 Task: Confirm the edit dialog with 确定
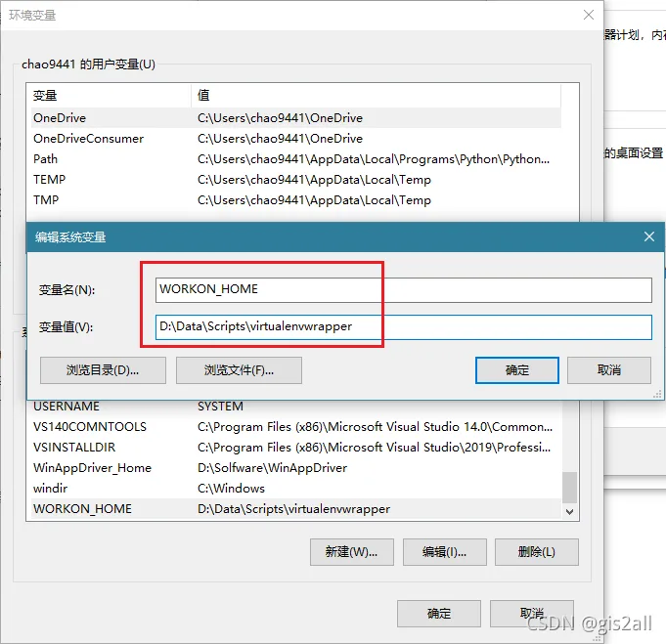(x=517, y=370)
